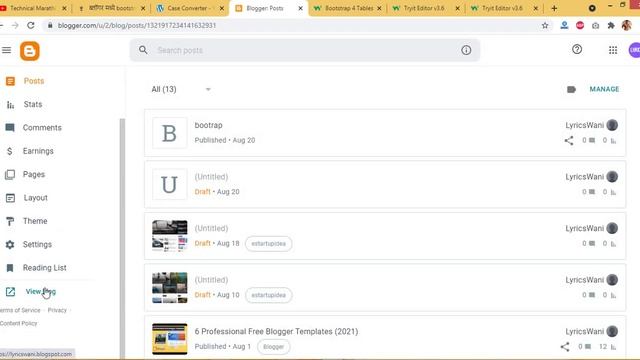Open the Google account avatar
Viewport: 640px width, 360px height.
(x=635, y=50)
